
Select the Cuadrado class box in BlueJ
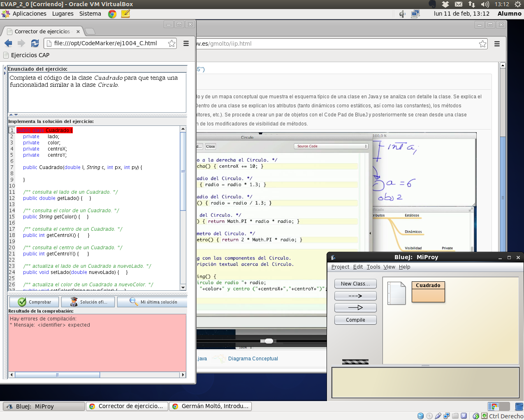pos(428,292)
